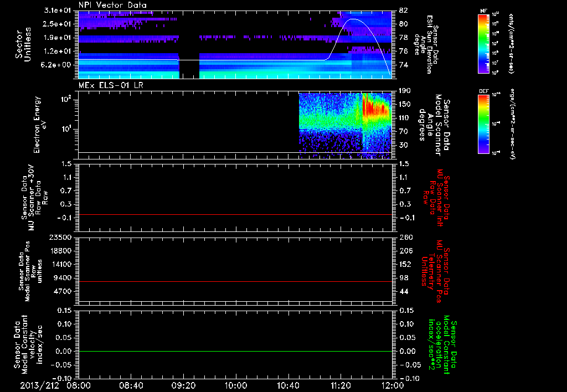
Task: Click the 80 degree elevation tick label
Action: click(403, 24)
